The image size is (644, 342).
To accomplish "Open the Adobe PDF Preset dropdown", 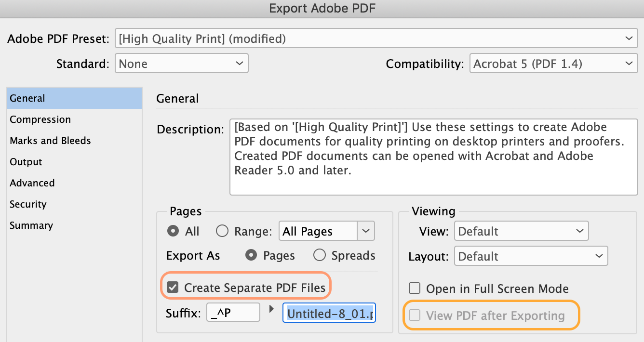I will click(x=375, y=39).
